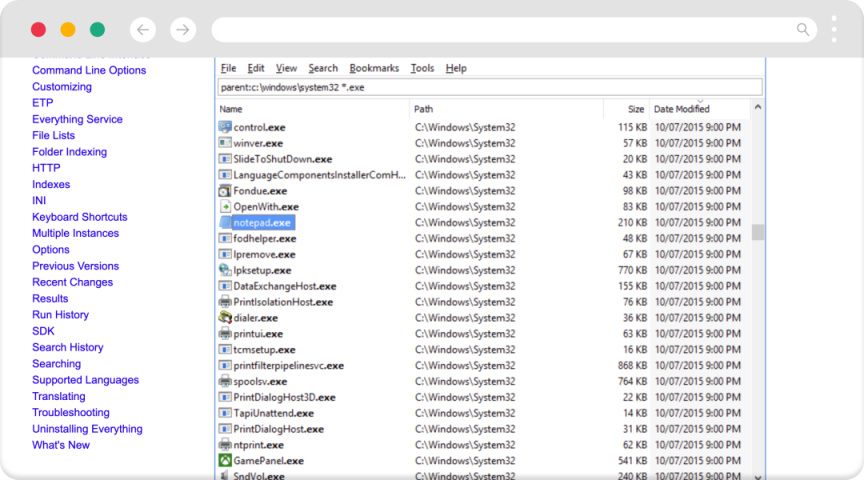Viewport: 864px width, 480px height.
Task: Open the File Lists link
Action: tap(53, 136)
